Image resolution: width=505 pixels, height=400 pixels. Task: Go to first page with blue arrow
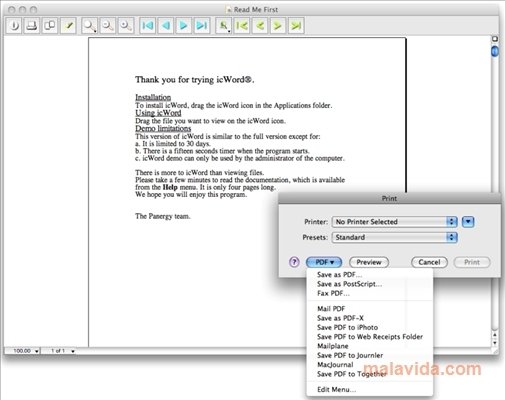pyautogui.click(x=147, y=25)
